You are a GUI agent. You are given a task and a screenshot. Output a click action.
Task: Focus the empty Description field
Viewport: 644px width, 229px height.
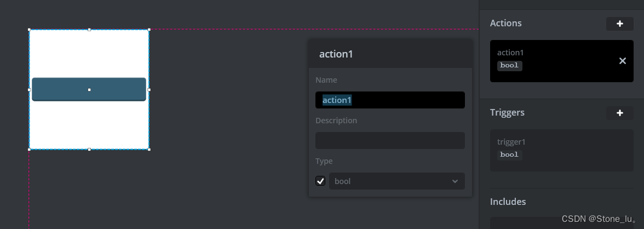pos(390,141)
